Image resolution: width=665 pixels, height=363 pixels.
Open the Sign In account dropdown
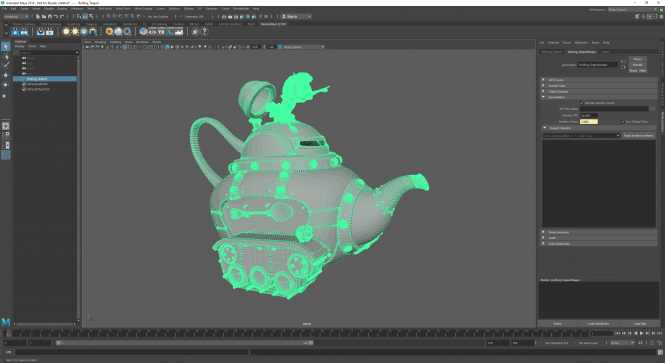296,17
